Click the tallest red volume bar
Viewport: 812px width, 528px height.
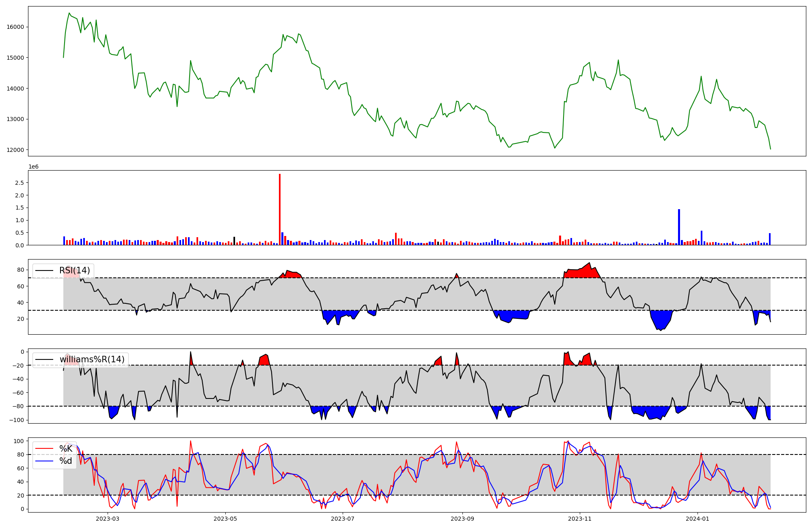(x=280, y=210)
